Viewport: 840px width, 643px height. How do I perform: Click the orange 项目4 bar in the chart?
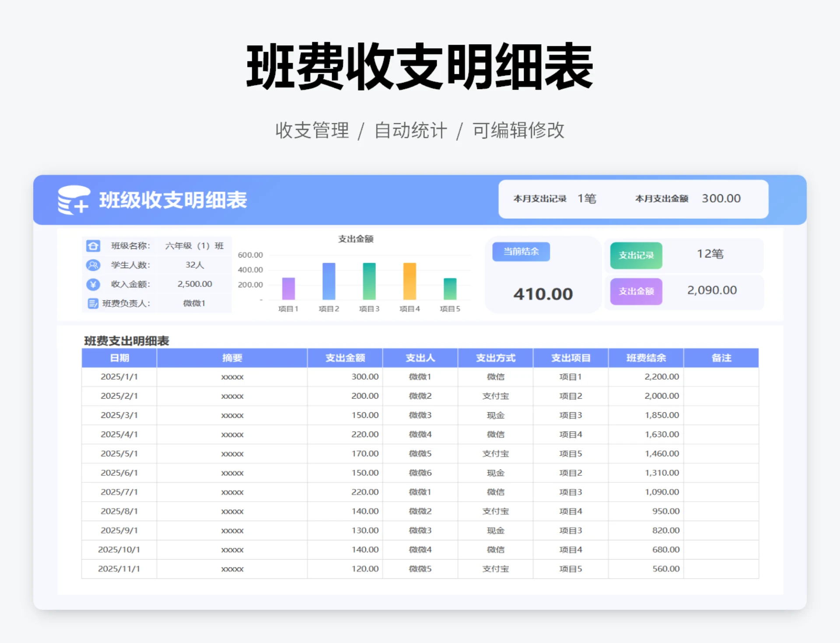coord(409,282)
